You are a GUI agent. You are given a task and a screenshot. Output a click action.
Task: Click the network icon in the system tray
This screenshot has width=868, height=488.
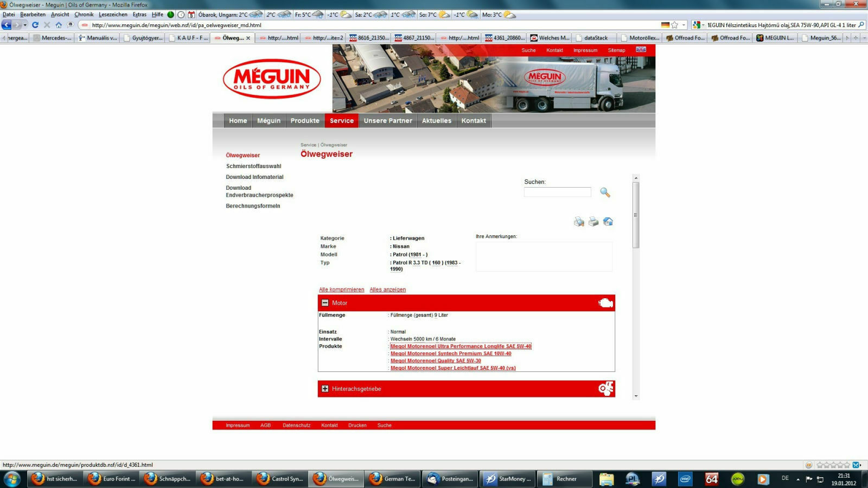pyautogui.click(x=820, y=479)
